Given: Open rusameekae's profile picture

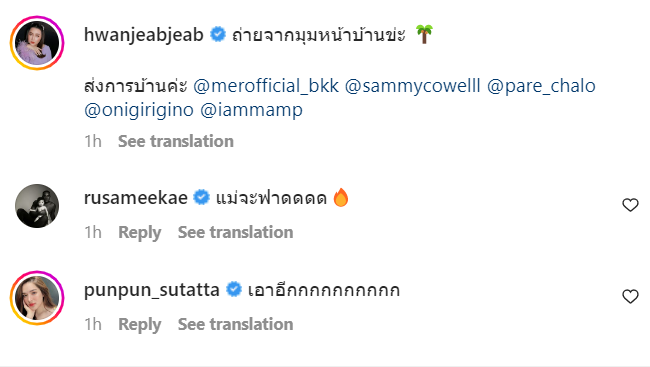Looking at the screenshot, I should coord(37,206).
